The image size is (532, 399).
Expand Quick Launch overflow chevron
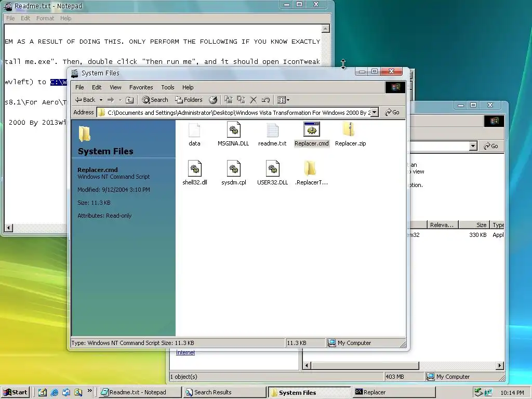pyautogui.click(x=89, y=391)
